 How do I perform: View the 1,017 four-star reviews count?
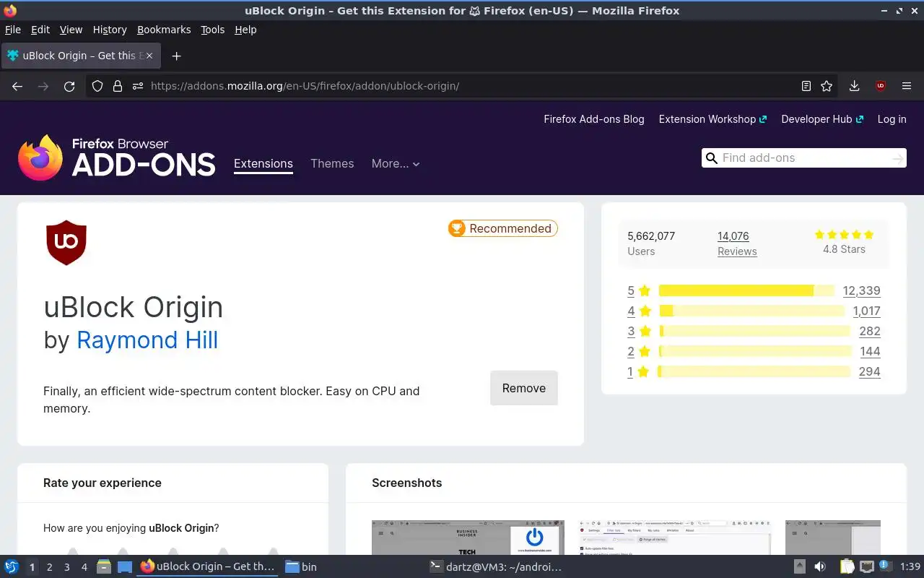coord(866,311)
